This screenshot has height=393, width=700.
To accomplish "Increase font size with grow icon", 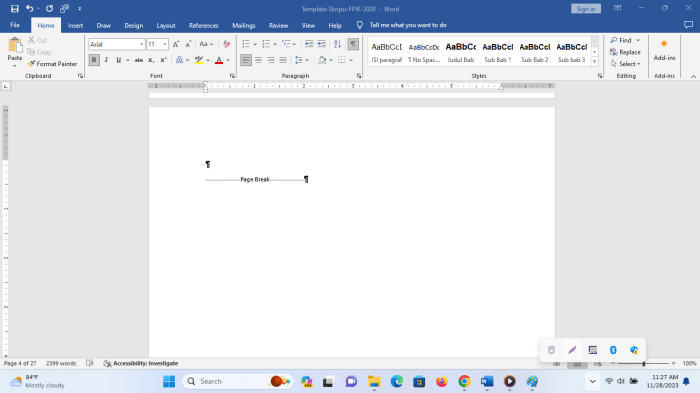I will (176, 44).
